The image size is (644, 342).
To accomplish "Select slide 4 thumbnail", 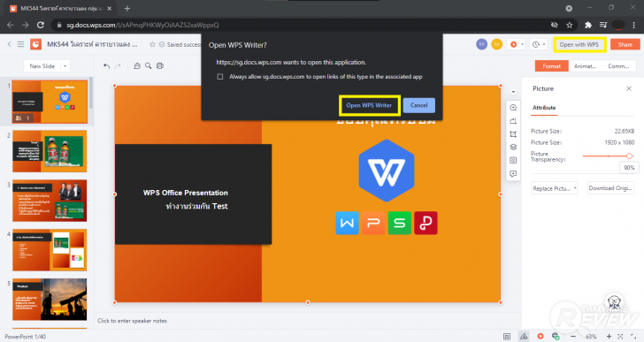I will point(50,250).
